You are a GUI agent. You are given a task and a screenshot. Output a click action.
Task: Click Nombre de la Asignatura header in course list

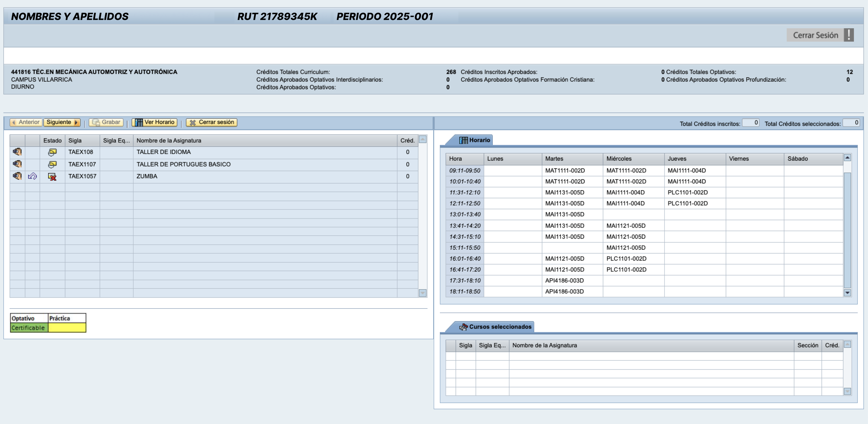tap(265, 140)
